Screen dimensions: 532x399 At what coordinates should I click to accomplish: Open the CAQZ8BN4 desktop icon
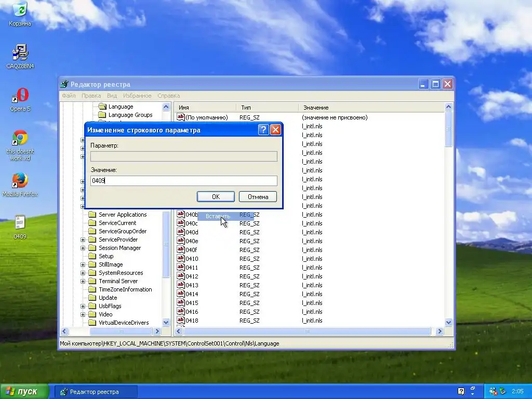20,56
